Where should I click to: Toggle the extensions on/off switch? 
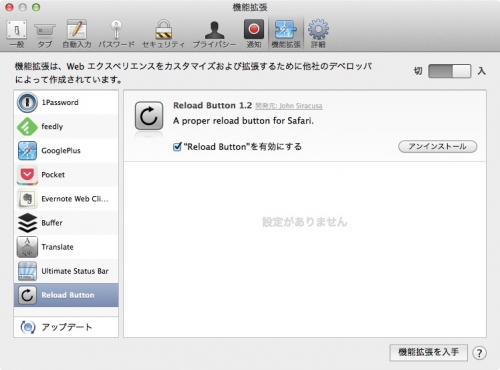tap(449, 71)
